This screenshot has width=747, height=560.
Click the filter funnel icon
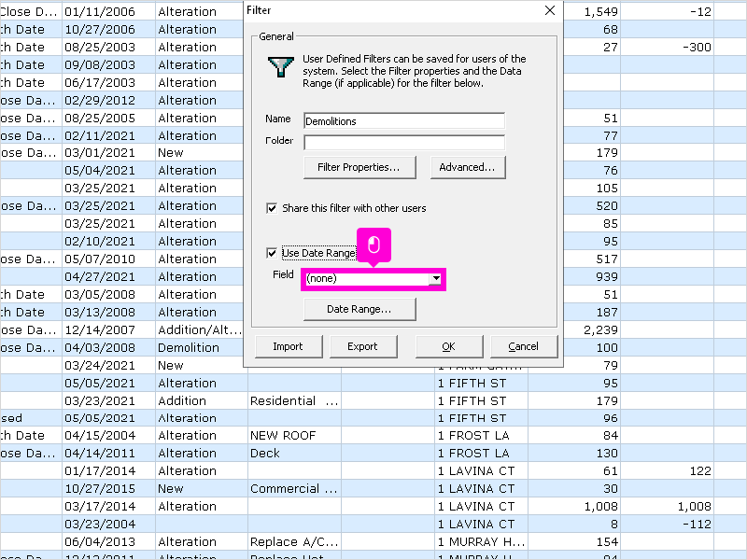click(x=281, y=67)
